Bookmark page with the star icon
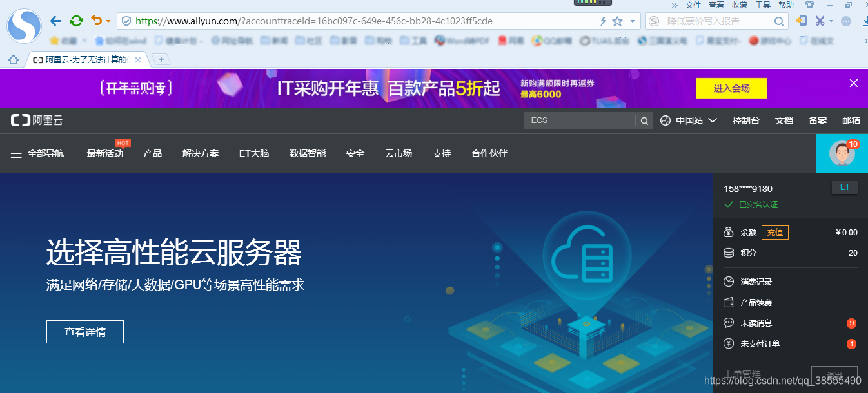This screenshot has width=868, height=393. 617,21
